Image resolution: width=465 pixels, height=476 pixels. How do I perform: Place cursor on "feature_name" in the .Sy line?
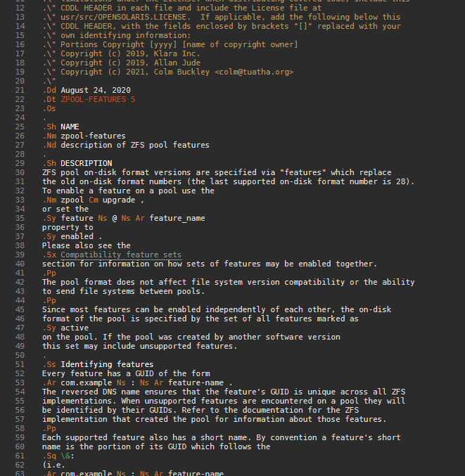click(177, 218)
